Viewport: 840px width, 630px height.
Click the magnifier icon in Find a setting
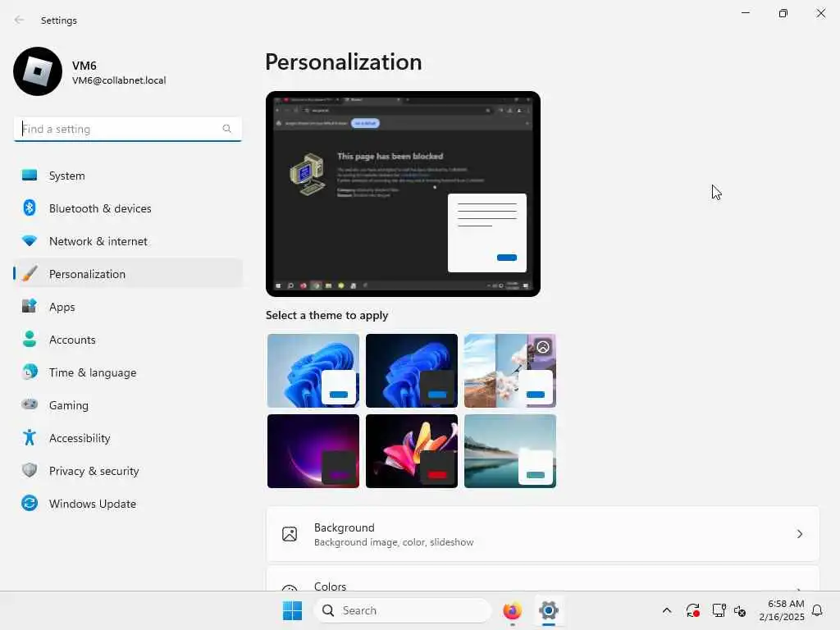click(x=226, y=129)
